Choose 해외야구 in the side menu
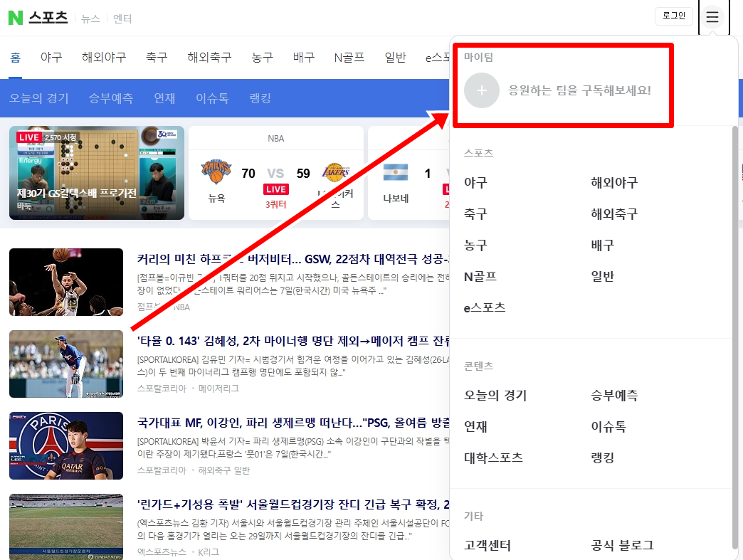Image resolution: width=743 pixels, height=560 pixels. 614,183
